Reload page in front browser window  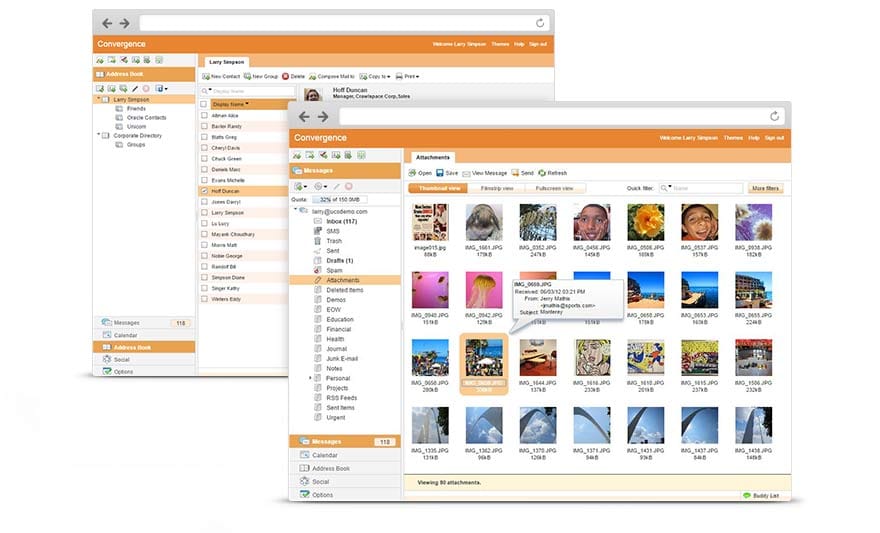[x=774, y=116]
